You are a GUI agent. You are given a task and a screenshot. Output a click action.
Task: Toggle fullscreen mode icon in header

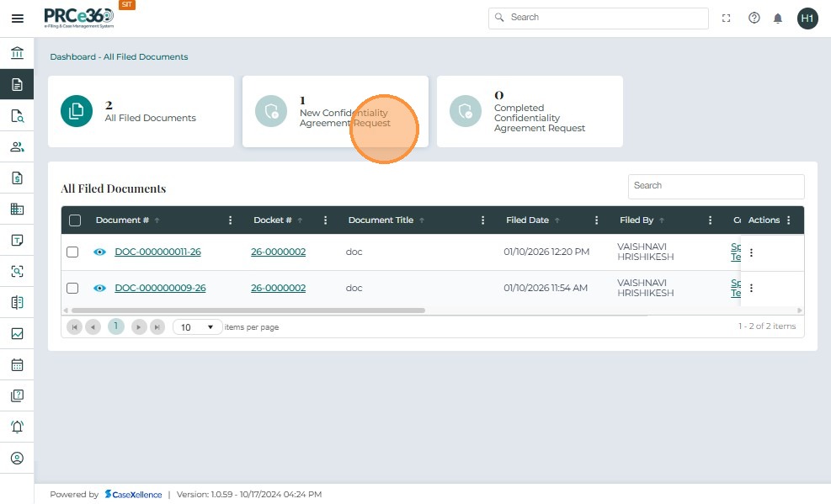point(726,18)
